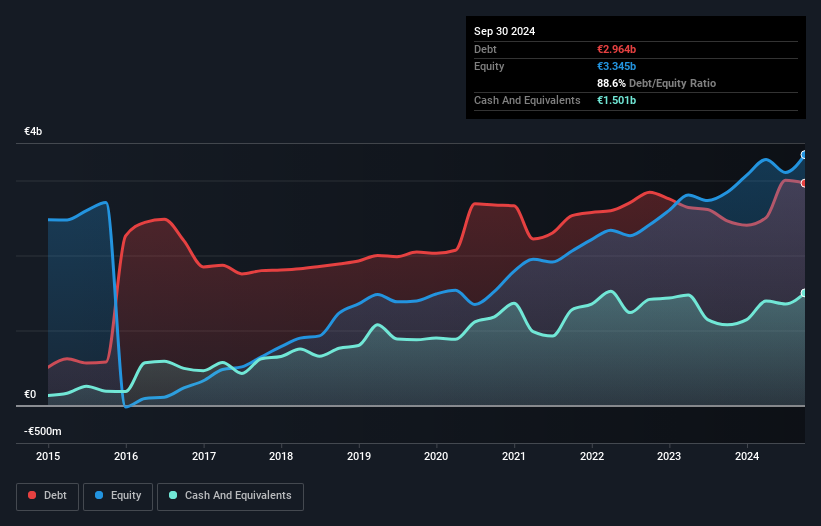Click the €2.964b Debt value
This screenshot has height=526, width=821.
(x=616, y=49)
